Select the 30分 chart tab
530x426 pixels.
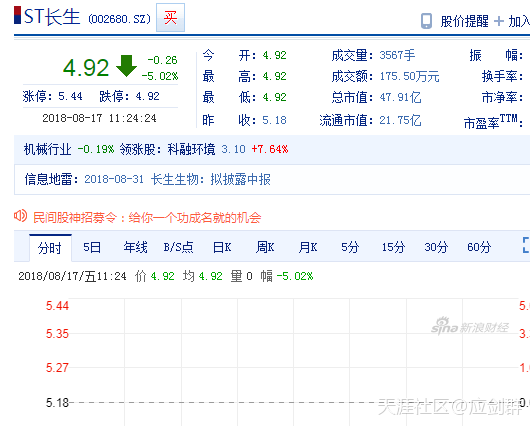coord(436,247)
